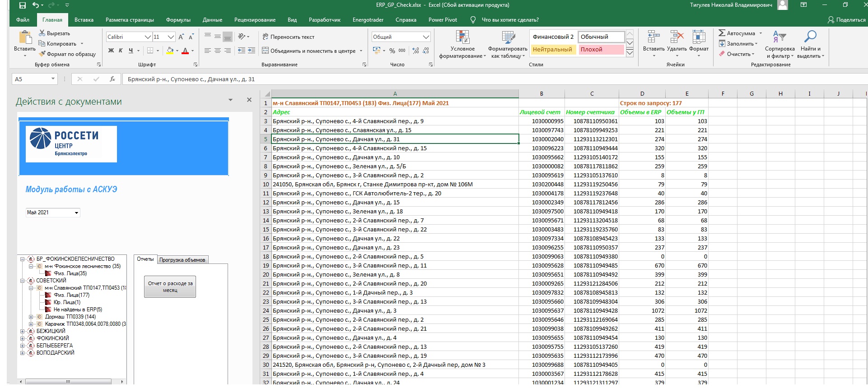
Task: Click the Insert Function fx icon
Action: 112,79
